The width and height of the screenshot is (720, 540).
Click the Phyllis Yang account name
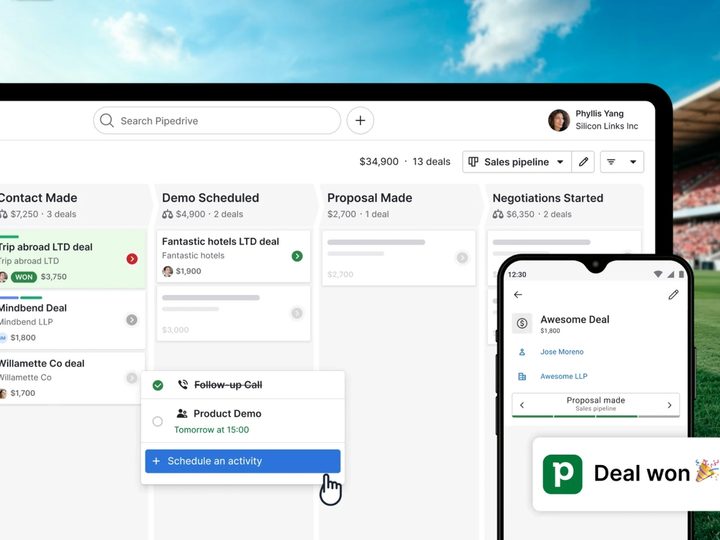click(600, 113)
